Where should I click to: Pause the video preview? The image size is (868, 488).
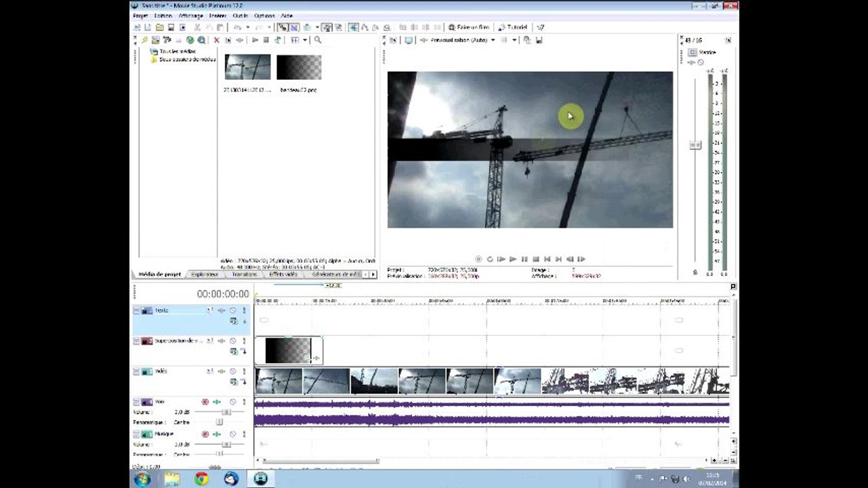tap(524, 259)
